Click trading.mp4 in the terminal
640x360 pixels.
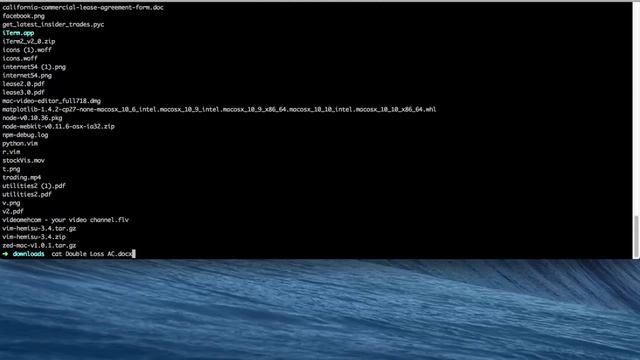(x=22, y=178)
